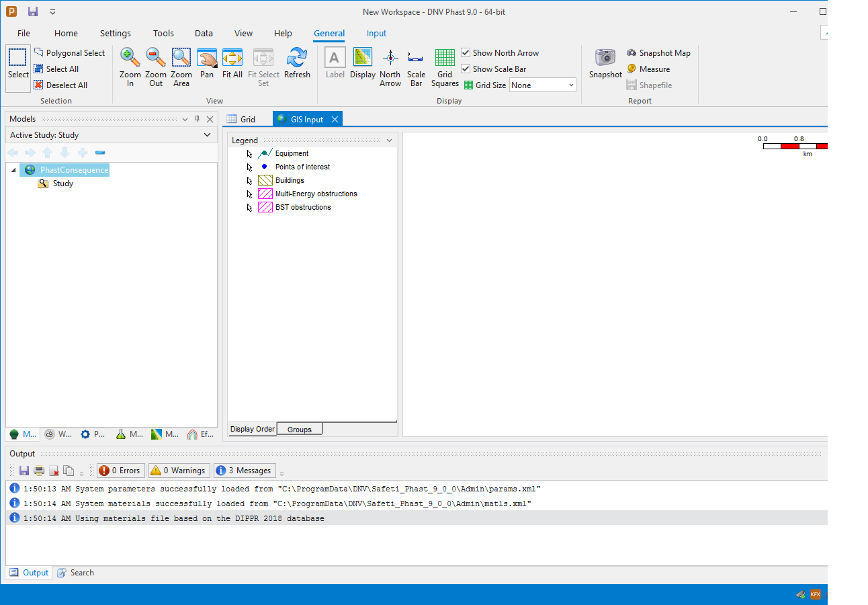Open the View ribbon tab

[x=244, y=33]
